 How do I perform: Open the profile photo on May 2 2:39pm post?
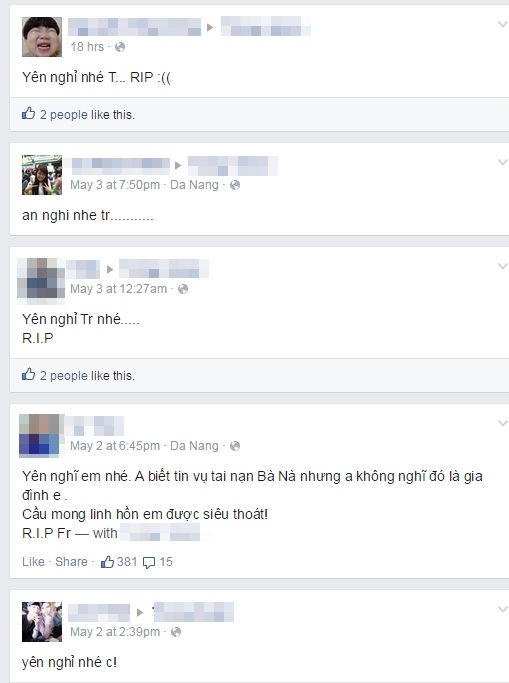[x=42, y=622]
